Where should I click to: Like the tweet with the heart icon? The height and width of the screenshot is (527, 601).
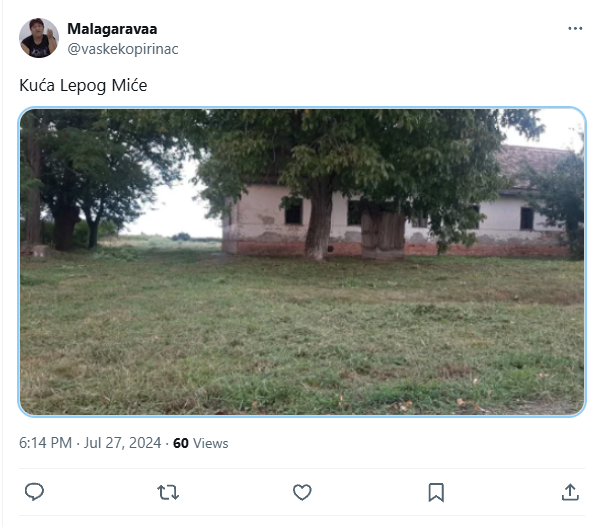302,492
